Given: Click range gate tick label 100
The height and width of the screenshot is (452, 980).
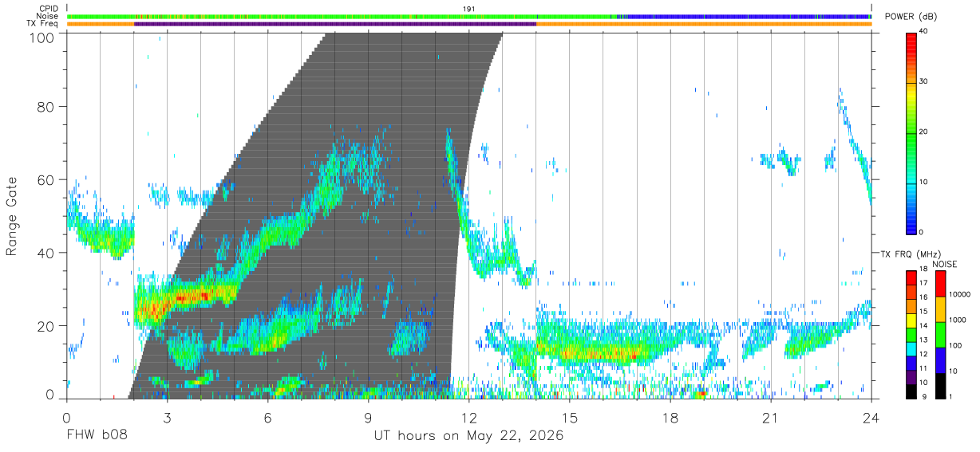Looking at the screenshot, I should point(41,37).
